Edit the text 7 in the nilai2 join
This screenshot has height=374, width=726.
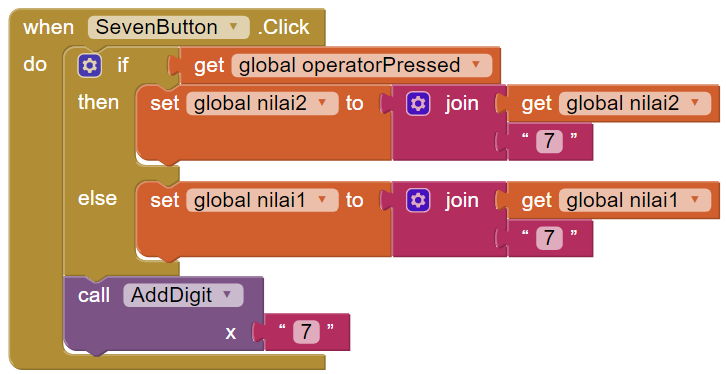coord(549,141)
